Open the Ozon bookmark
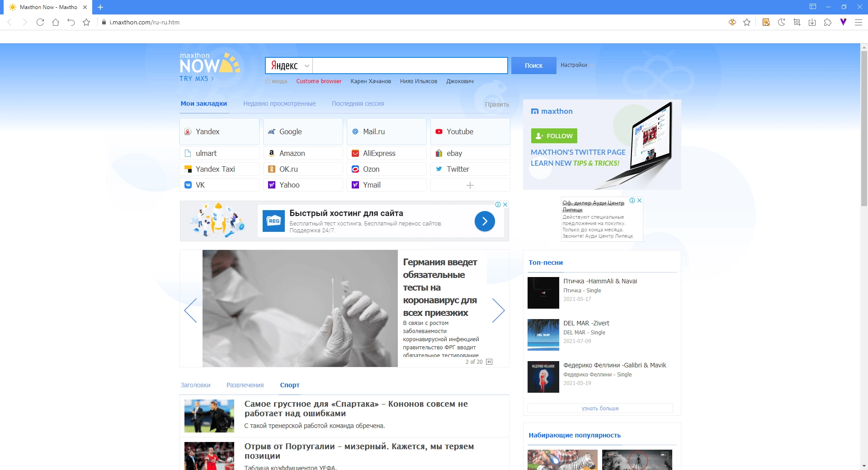This screenshot has height=470, width=868. (387, 169)
